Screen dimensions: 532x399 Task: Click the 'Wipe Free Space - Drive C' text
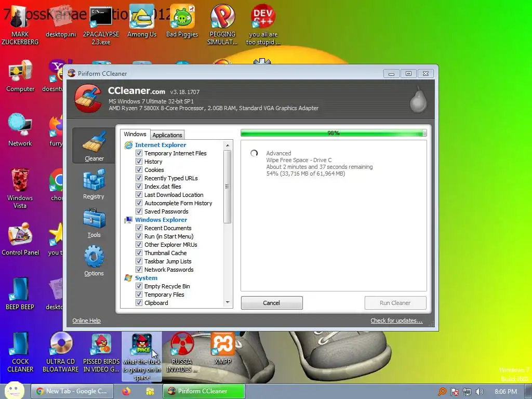(x=299, y=160)
